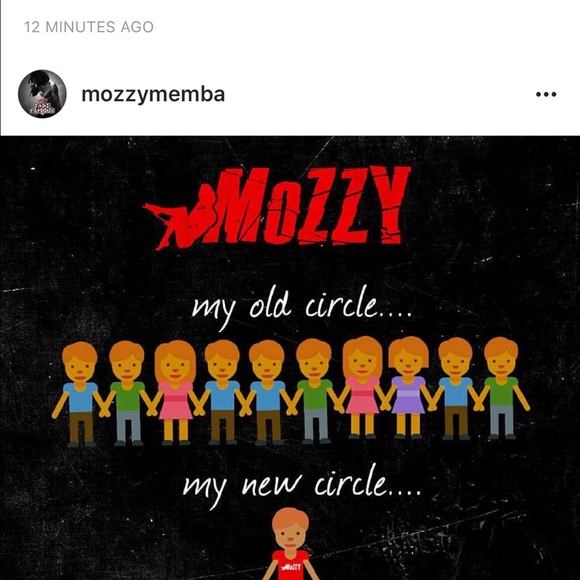Tap the blue-shirt emoji next to purple-dress girl

click(455, 388)
